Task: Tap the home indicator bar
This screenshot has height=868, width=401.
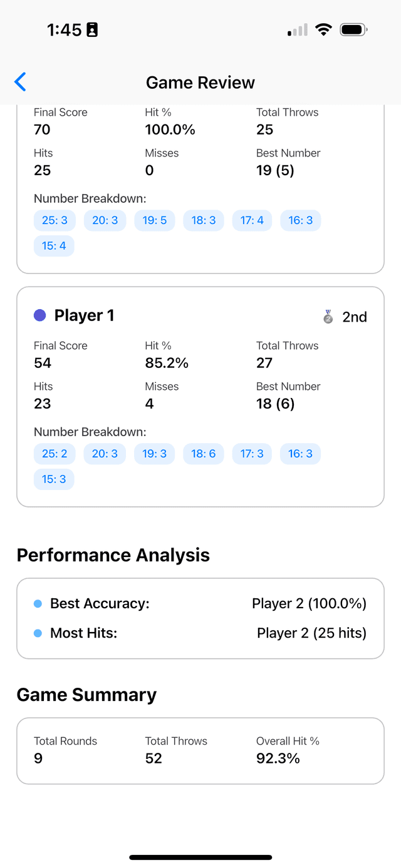Action: tap(200, 857)
